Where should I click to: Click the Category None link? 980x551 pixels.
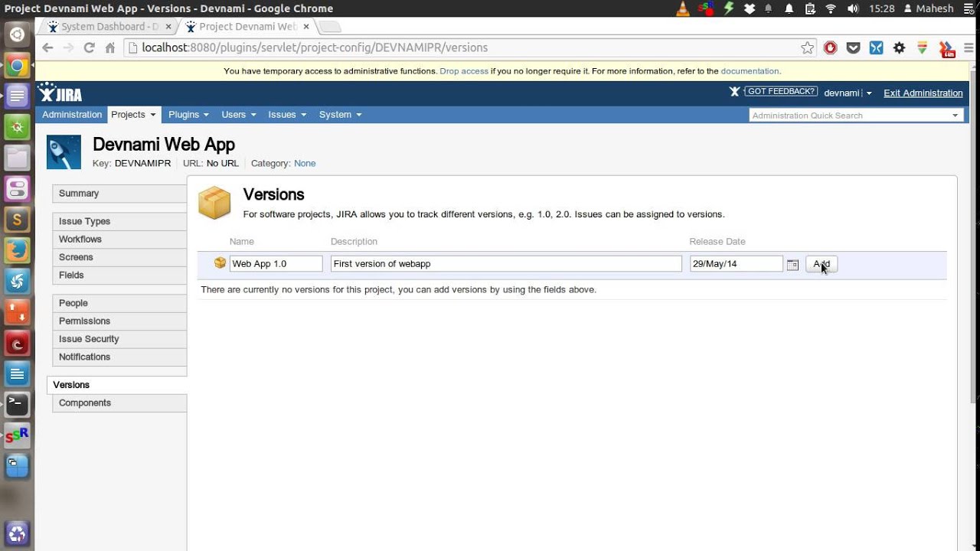[x=305, y=164]
